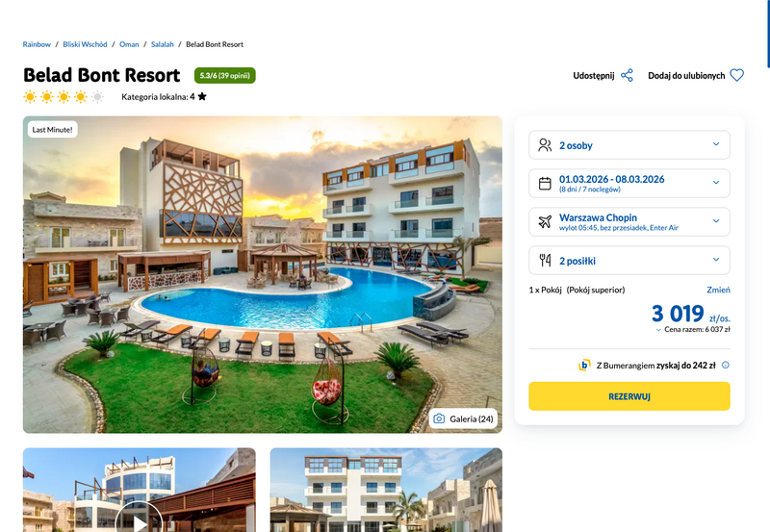Play the hotel video thumbnail
This screenshot has width=770, height=532.
(140, 520)
